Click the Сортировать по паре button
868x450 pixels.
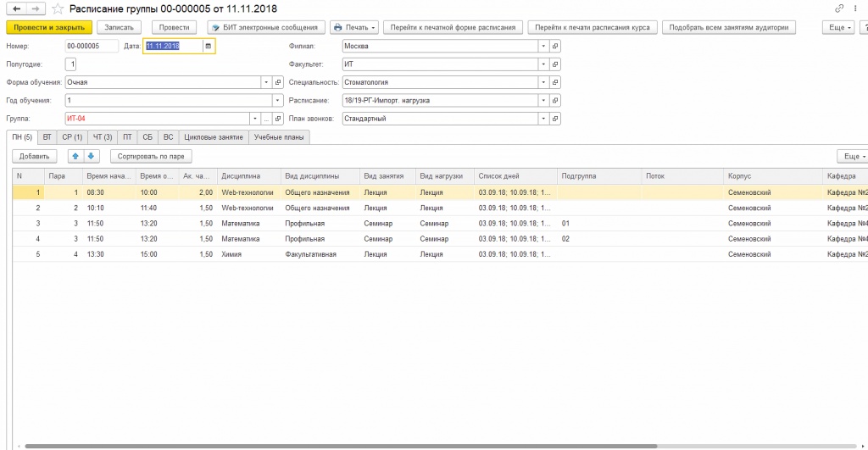click(x=152, y=156)
